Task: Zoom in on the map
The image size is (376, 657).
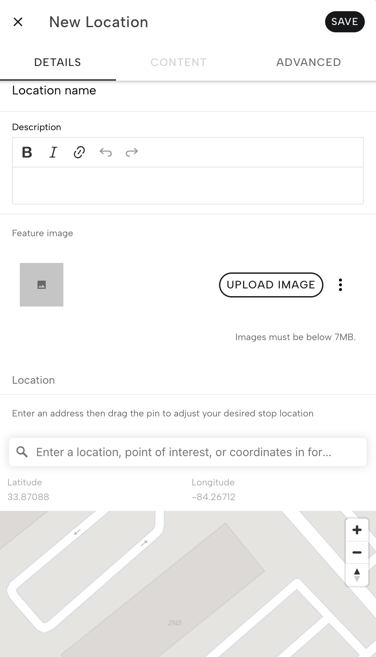Action: click(357, 530)
